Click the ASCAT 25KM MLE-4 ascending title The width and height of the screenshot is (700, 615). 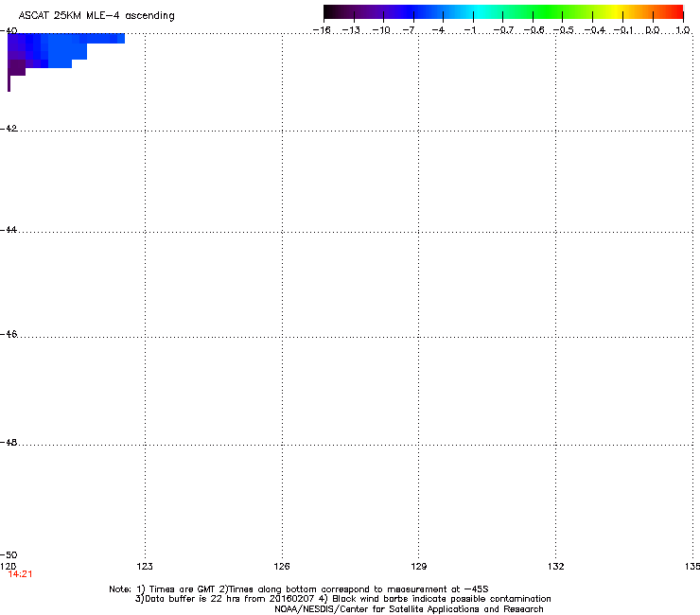pos(96,16)
